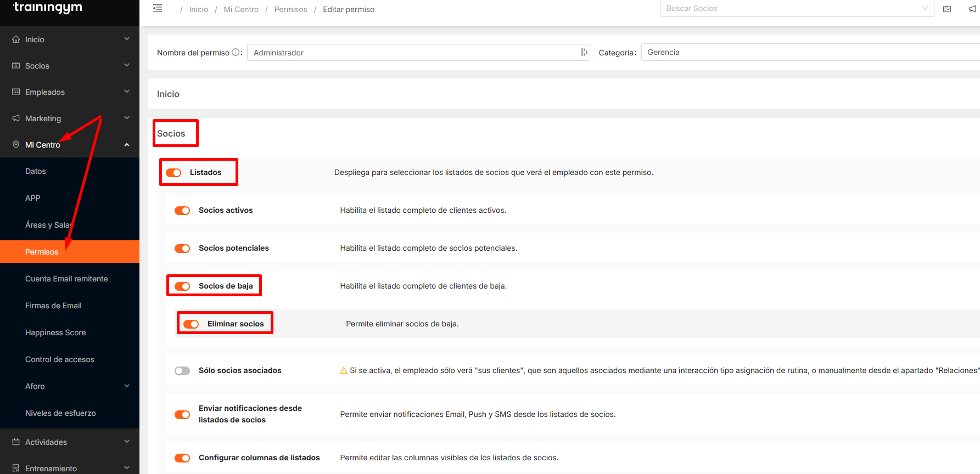This screenshot has height=474, width=980.
Task: Select Happiness Score in sidebar
Action: point(55,332)
